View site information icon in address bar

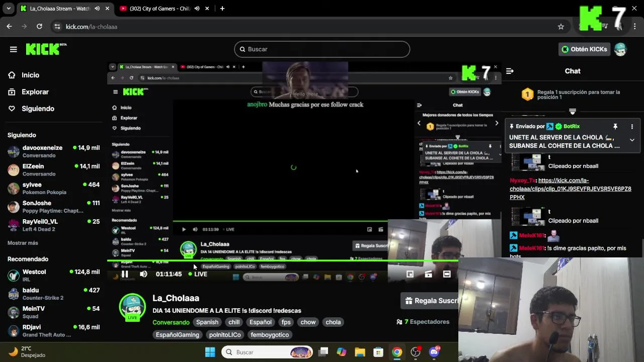coord(57,27)
